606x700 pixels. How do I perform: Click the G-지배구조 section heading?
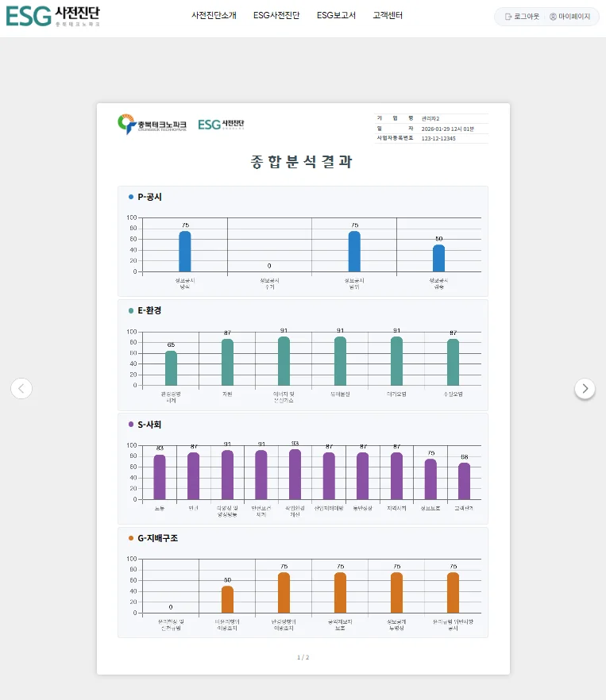(x=157, y=538)
